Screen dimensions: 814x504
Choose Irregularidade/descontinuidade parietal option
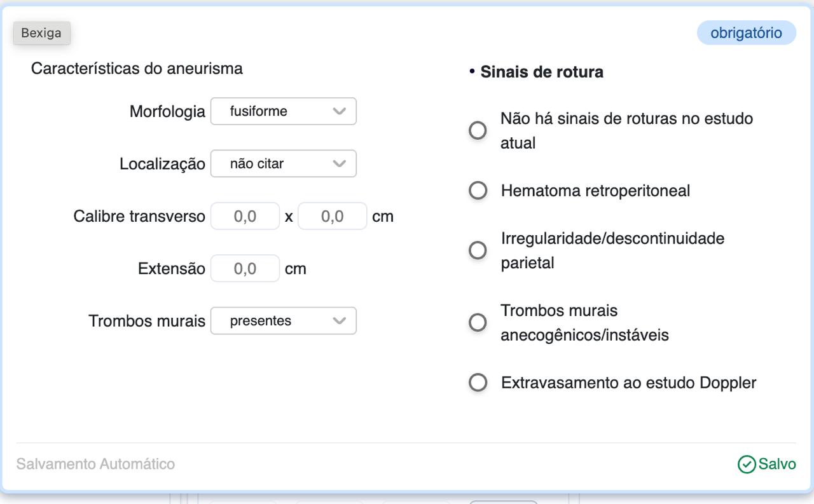tap(477, 250)
